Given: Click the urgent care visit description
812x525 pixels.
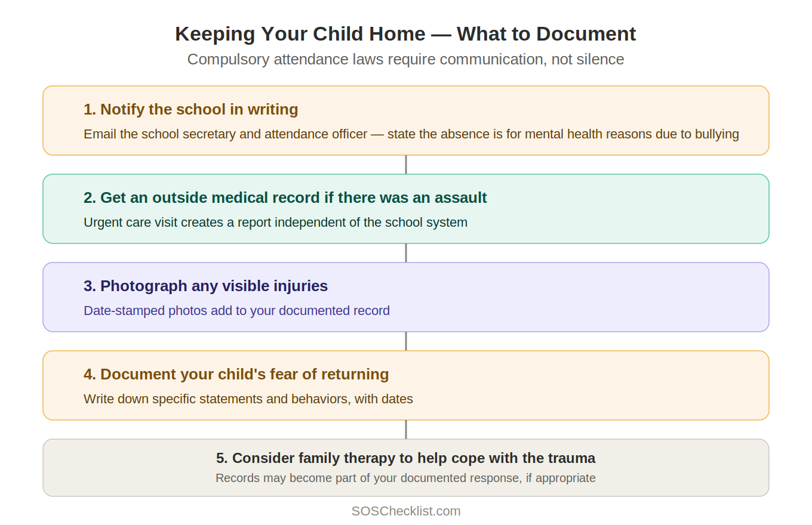Looking at the screenshot, I should coord(275,222).
